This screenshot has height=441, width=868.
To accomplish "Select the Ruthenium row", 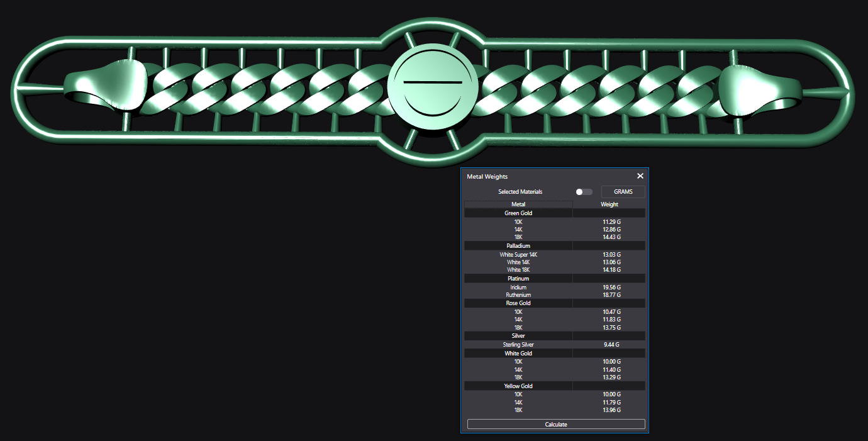I will pyautogui.click(x=555, y=295).
